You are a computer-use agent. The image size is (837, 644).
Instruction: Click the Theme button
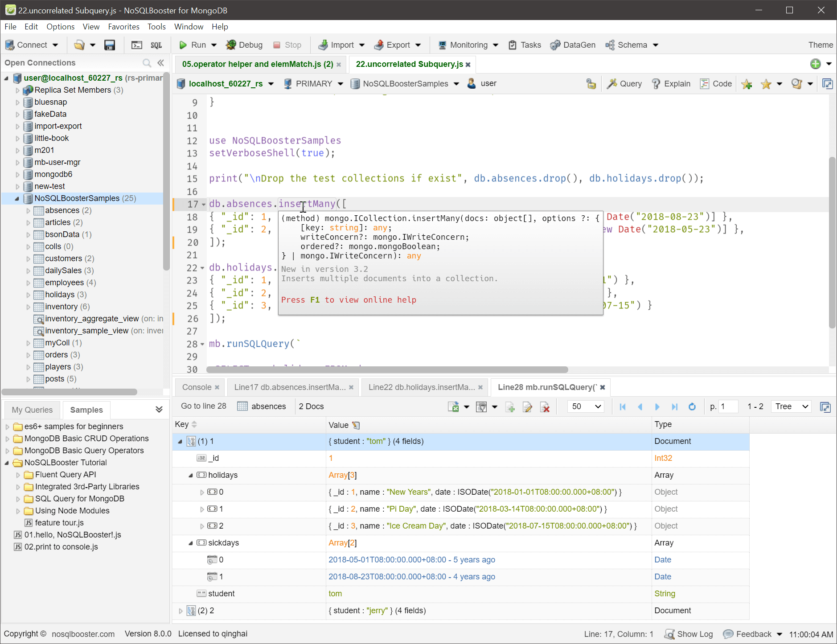click(x=821, y=45)
